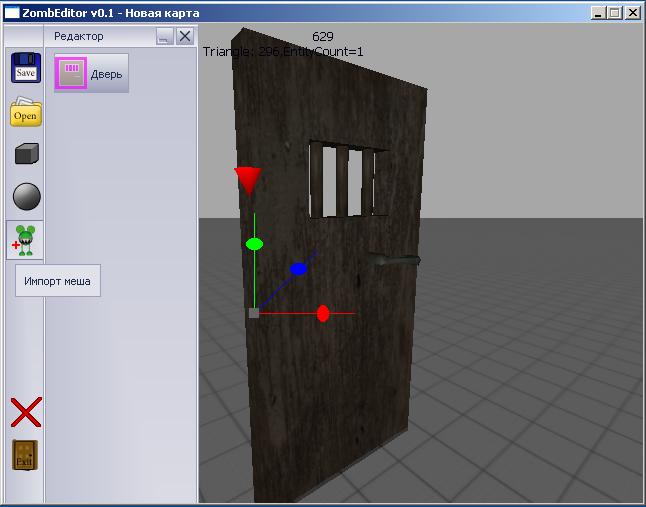The height and width of the screenshot is (507, 646).
Task: Select the Import mesh tool icon
Action: [25, 240]
